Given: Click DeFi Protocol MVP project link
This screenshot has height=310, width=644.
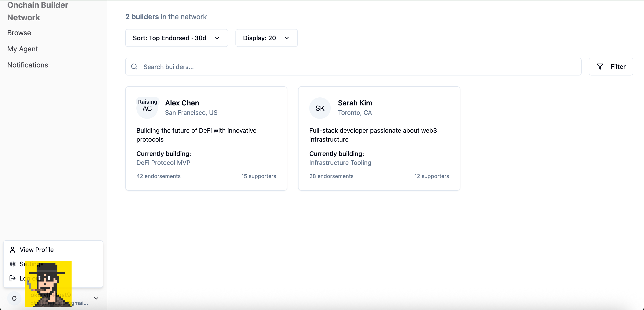Looking at the screenshot, I should (163, 163).
